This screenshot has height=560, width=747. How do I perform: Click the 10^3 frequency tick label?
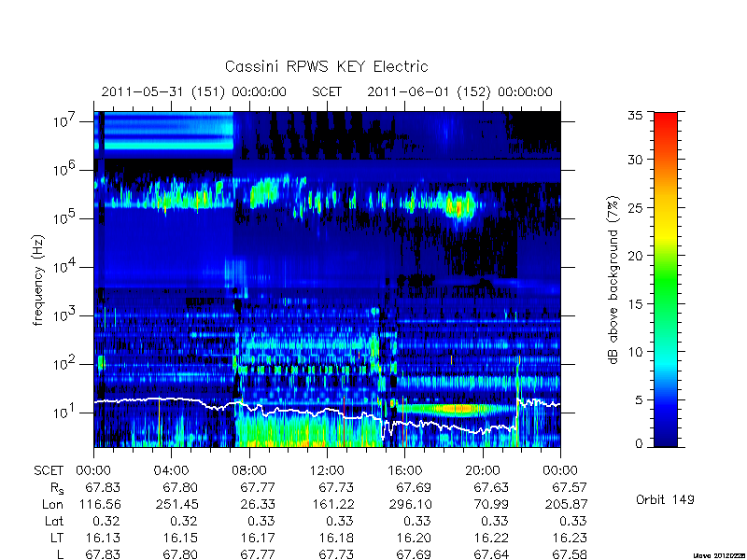pyautogui.click(x=66, y=315)
